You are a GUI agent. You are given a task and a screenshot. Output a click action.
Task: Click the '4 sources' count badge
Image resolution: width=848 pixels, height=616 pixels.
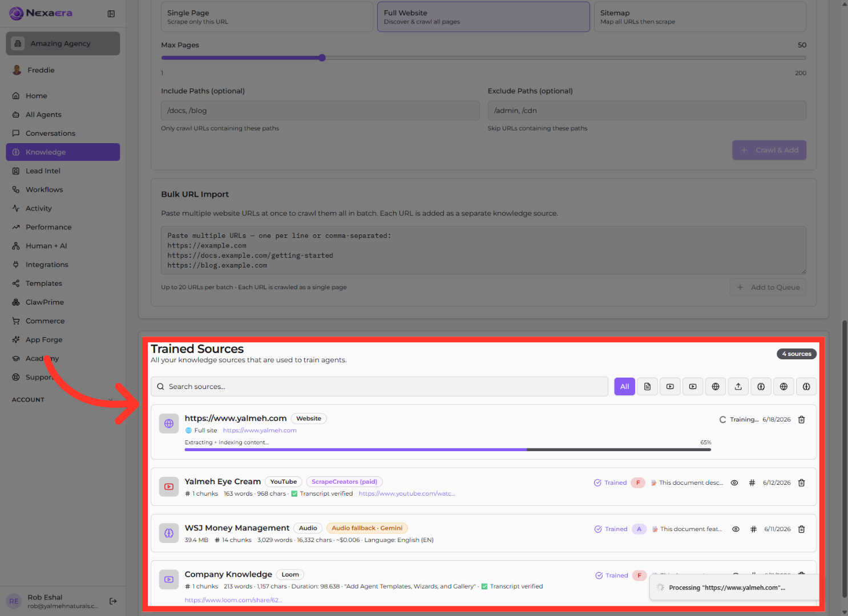pyautogui.click(x=797, y=354)
